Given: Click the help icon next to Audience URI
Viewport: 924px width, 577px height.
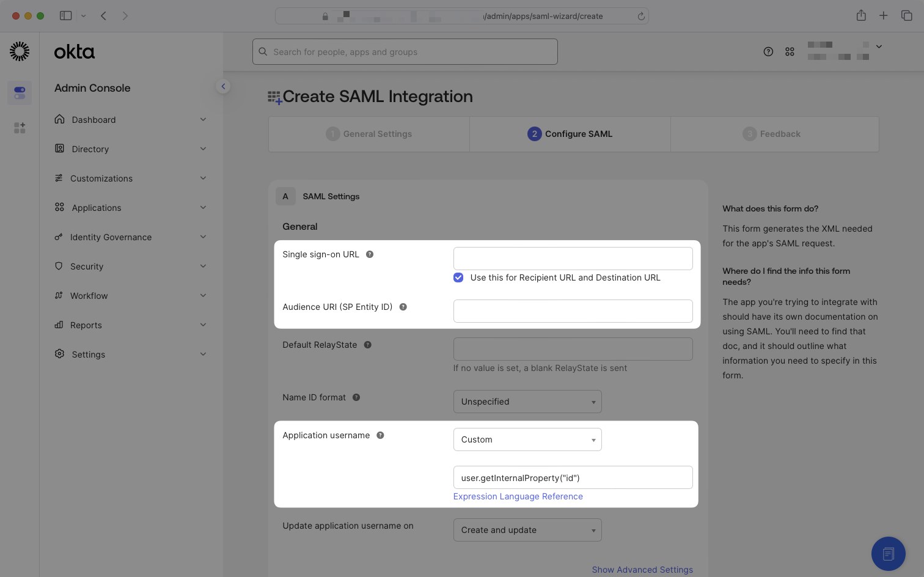Looking at the screenshot, I should [403, 307].
